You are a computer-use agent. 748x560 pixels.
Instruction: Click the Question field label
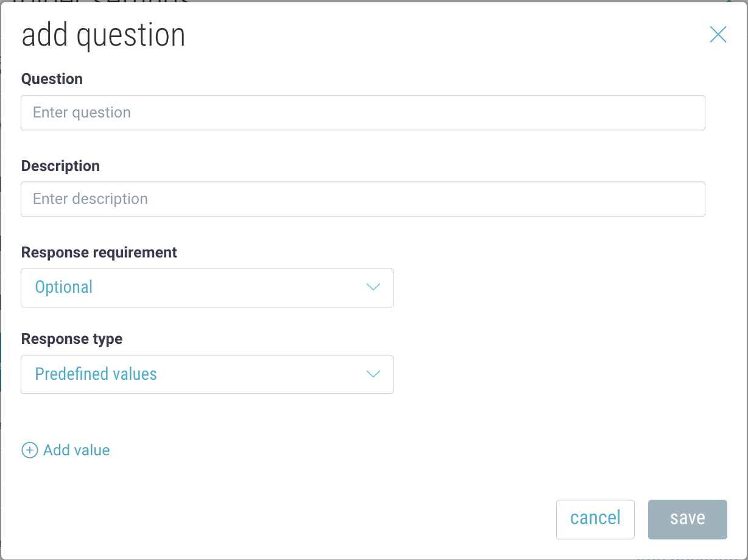pyautogui.click(x=52, y=79)
